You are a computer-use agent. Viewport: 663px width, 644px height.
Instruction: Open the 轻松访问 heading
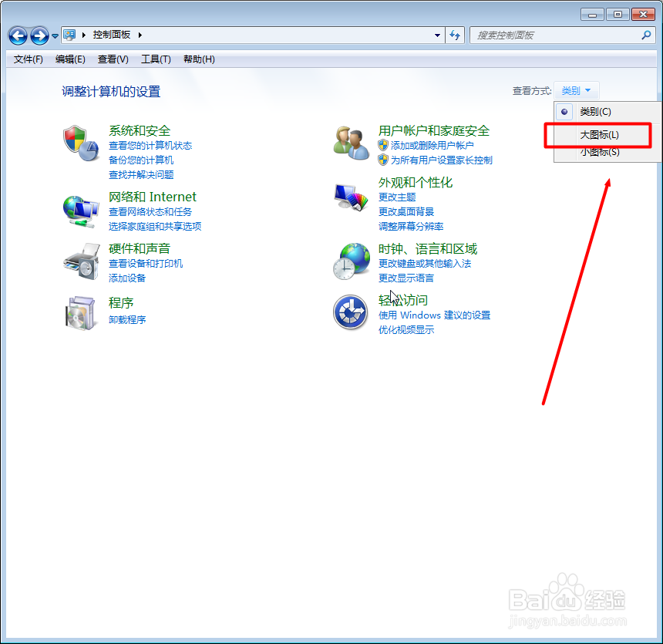pyautogui.click(x=403, y=301)
